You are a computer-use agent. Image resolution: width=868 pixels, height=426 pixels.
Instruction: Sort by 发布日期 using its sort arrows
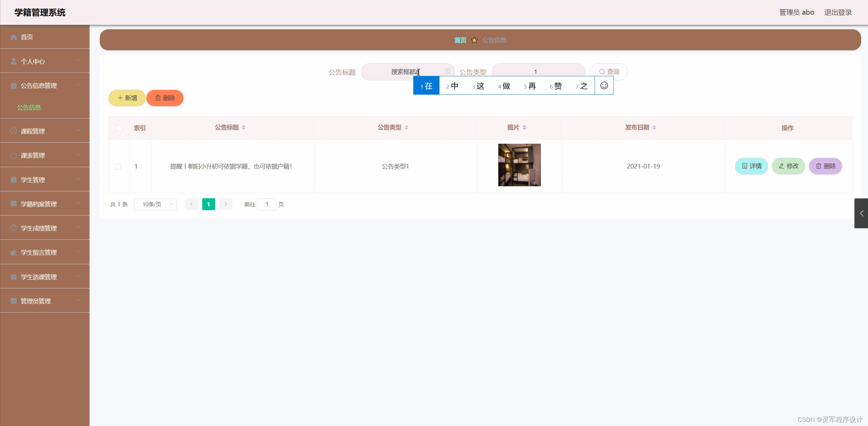pos(654,127)
